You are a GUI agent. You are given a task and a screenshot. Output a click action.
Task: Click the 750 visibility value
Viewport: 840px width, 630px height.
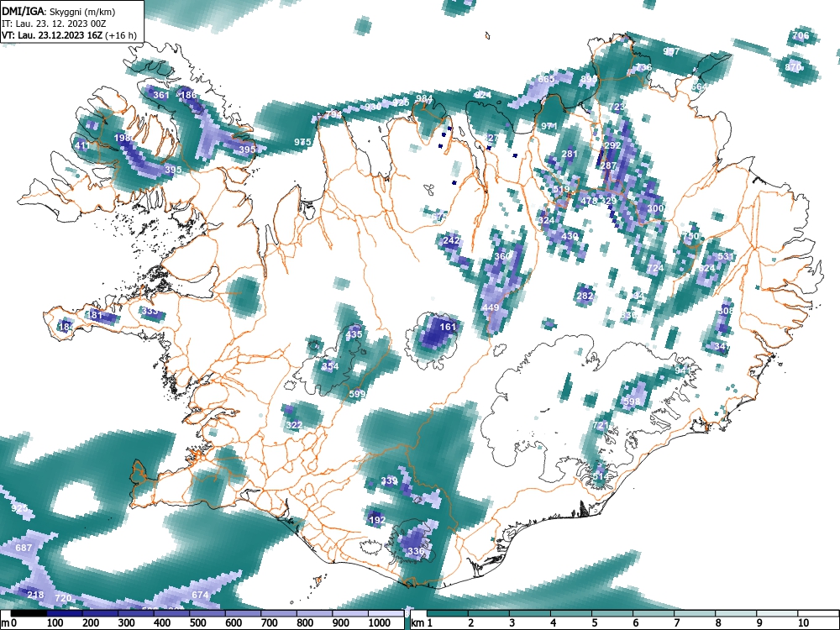click(x=690, y=236)
